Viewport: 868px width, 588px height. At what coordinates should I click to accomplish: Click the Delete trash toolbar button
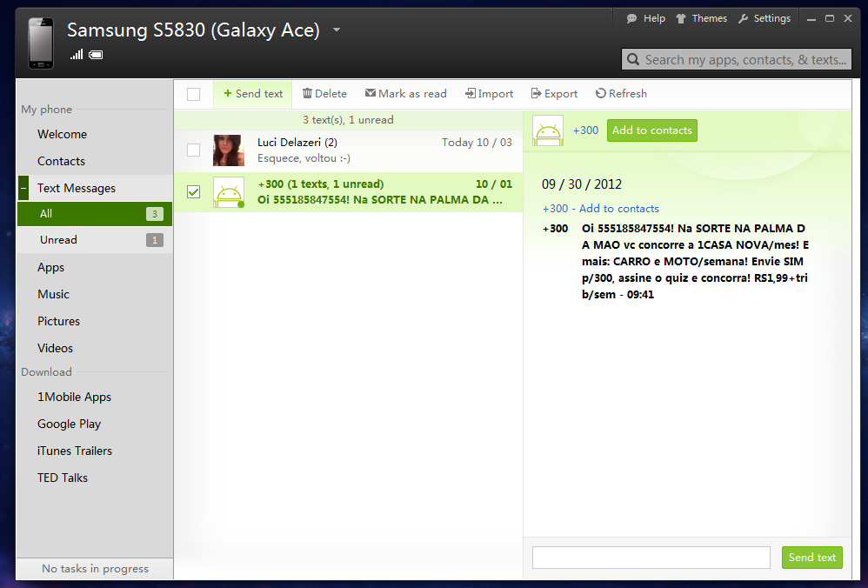point(324,94)
